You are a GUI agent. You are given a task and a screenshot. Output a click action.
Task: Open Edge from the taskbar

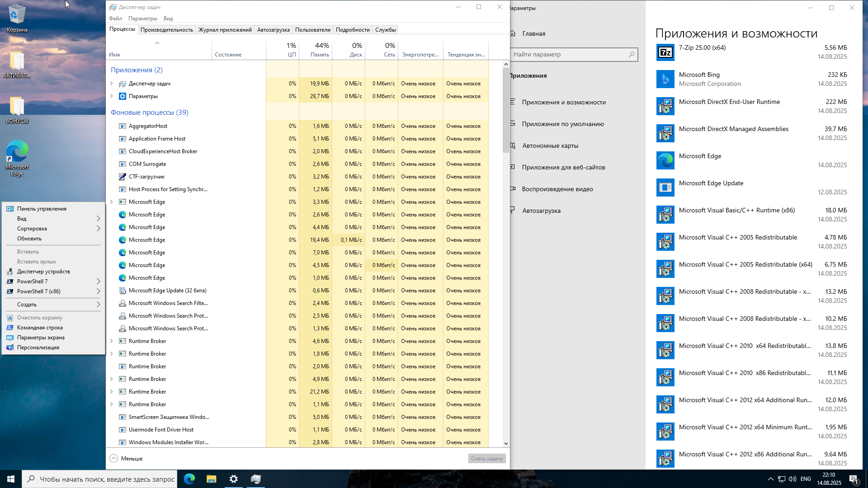pyautogui.click(x=189, y=479)
